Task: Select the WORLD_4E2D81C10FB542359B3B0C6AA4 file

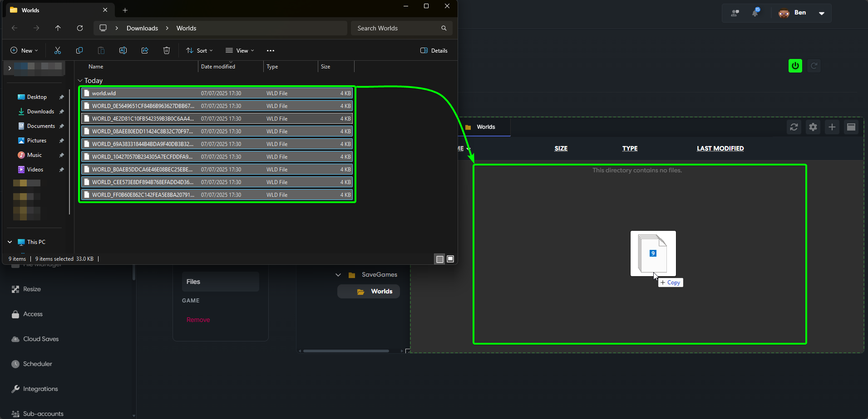Action: click(x=217, y=119)
